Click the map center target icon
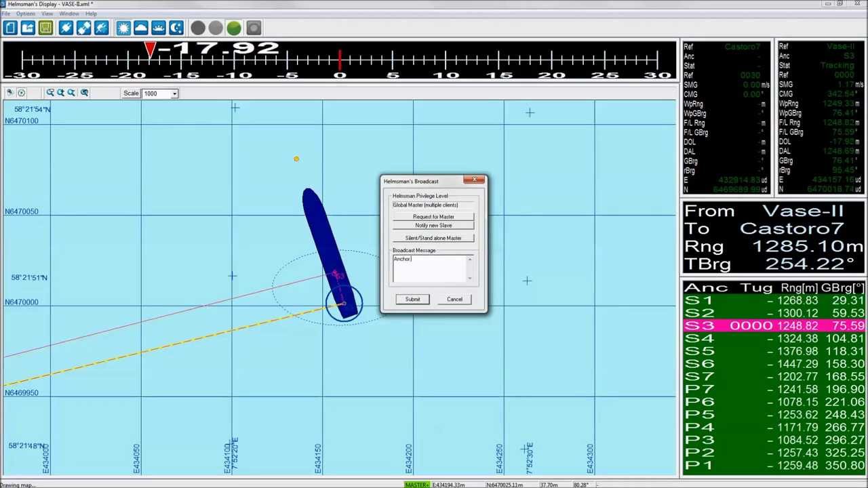 click(21, 93)
